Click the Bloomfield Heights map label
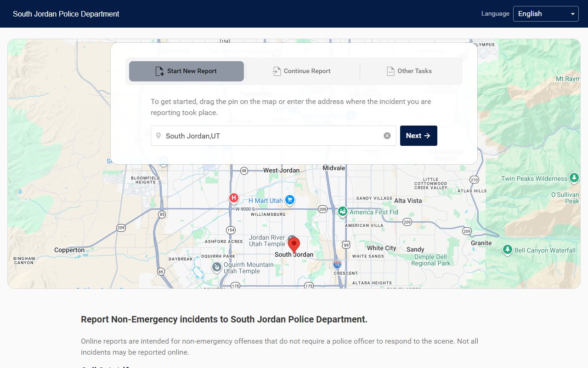 (x=145, y=180)
